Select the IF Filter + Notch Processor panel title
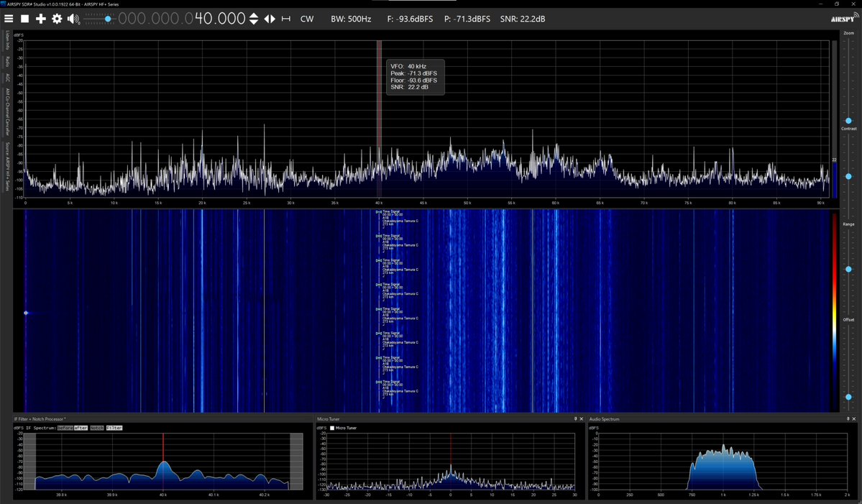The image size is (862, 504). click(x=40, y=419)
